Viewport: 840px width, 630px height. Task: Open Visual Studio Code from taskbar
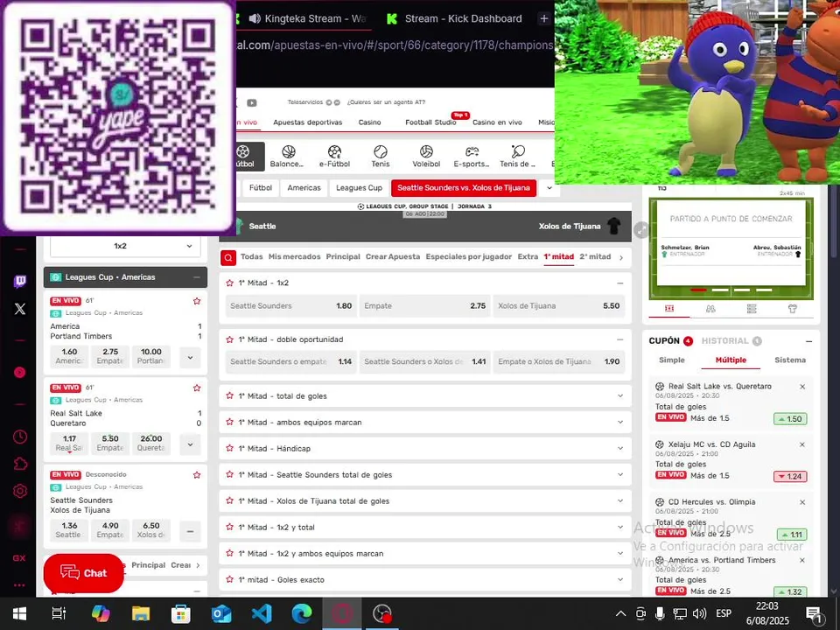[x=262, y=613]
